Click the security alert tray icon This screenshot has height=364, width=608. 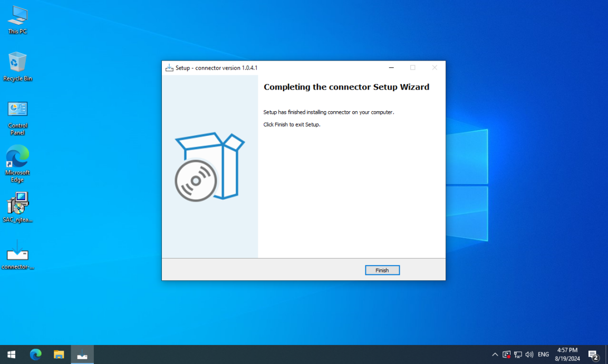point(506,355)
